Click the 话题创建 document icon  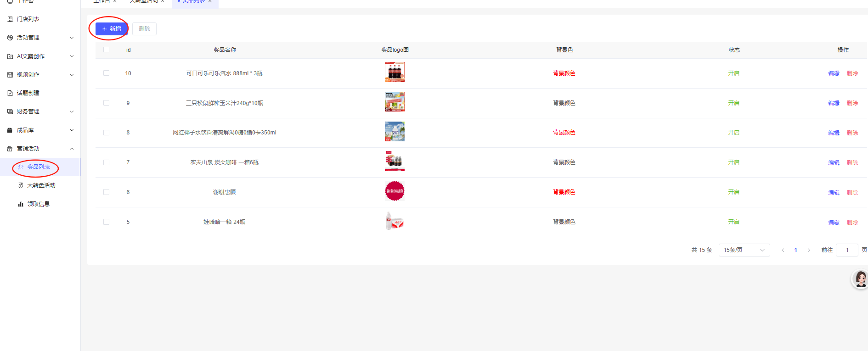10,93
